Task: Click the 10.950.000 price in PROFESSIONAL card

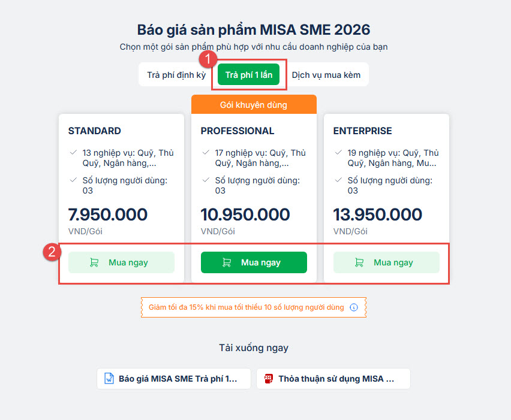Action: (x=245, y=214)
